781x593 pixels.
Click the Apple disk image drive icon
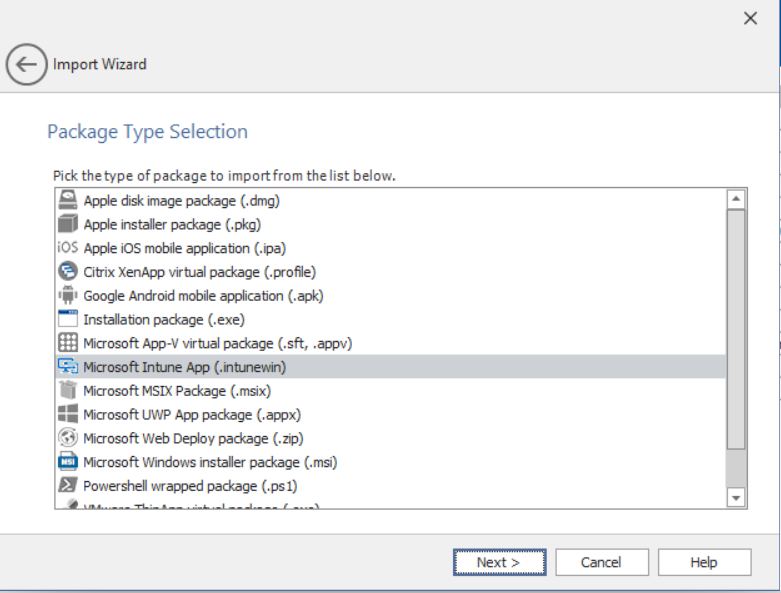[68, 200]
